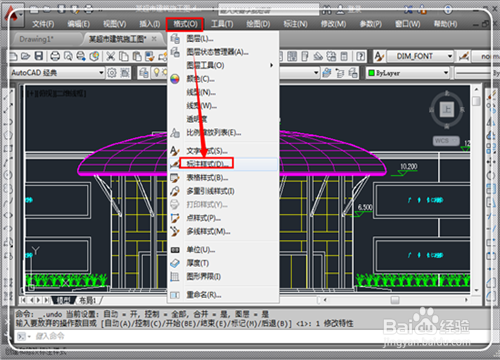The height and width of the screenshot is (360, 500).
Task: Click the horizontal scrollbar thumb below drawing
Action: tap(395, 300)
